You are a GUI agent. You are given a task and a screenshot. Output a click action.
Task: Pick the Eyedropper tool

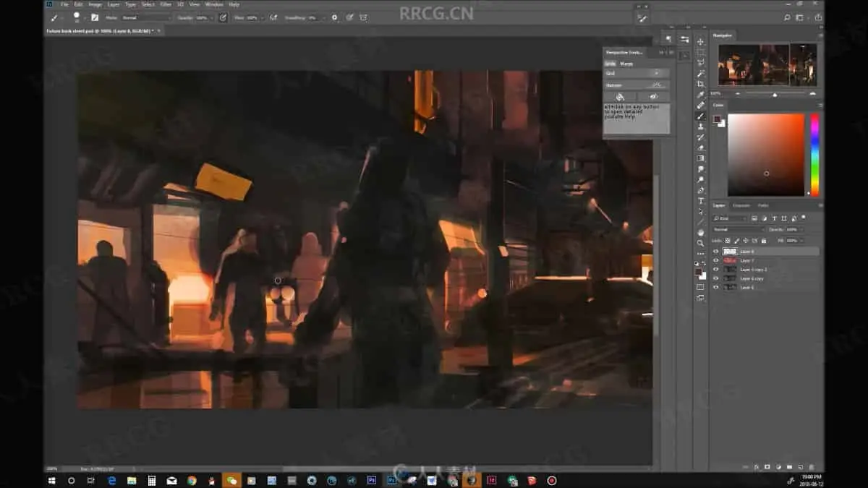(x=700, y=95)
